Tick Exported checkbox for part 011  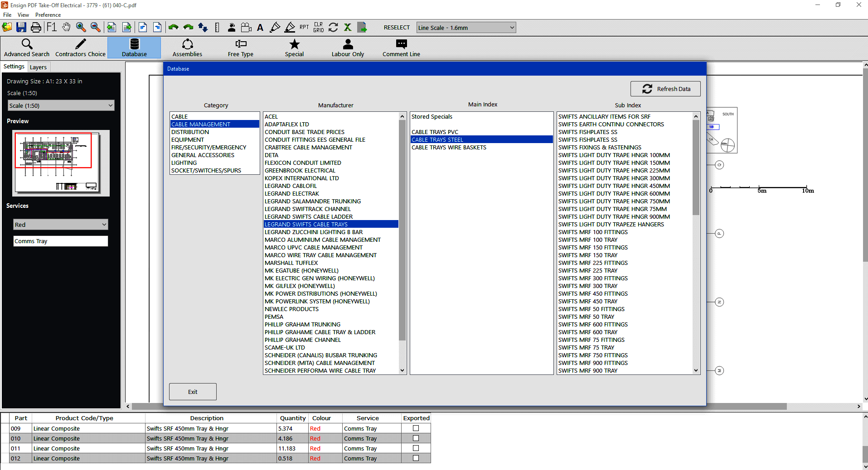pyautogui.click(x=416, y=448)
